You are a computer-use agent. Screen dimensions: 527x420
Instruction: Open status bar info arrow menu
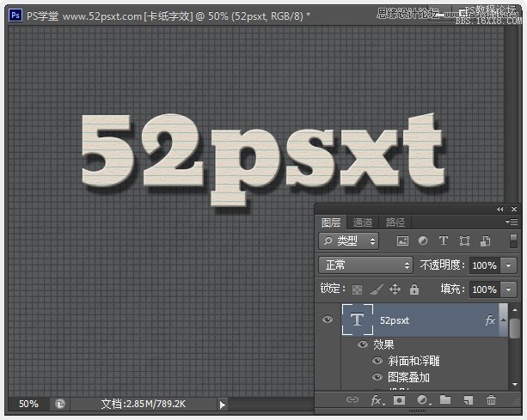(x=222, y=405)
